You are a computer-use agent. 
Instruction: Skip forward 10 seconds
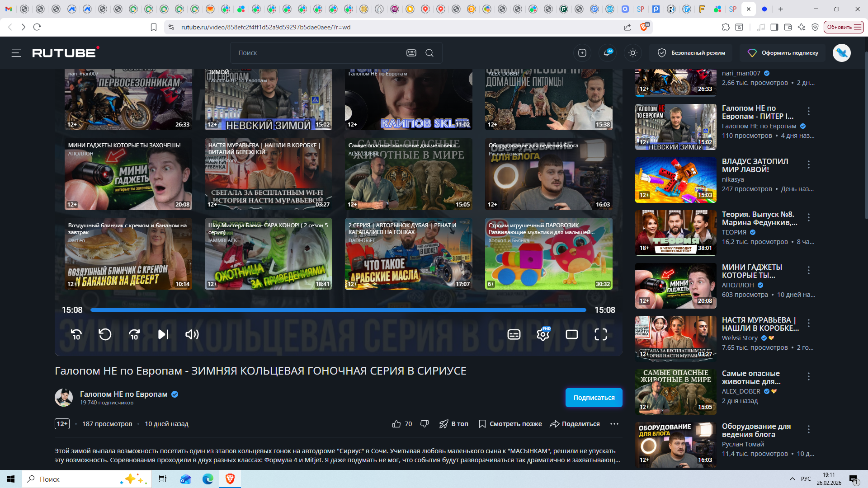pos(134,334)
